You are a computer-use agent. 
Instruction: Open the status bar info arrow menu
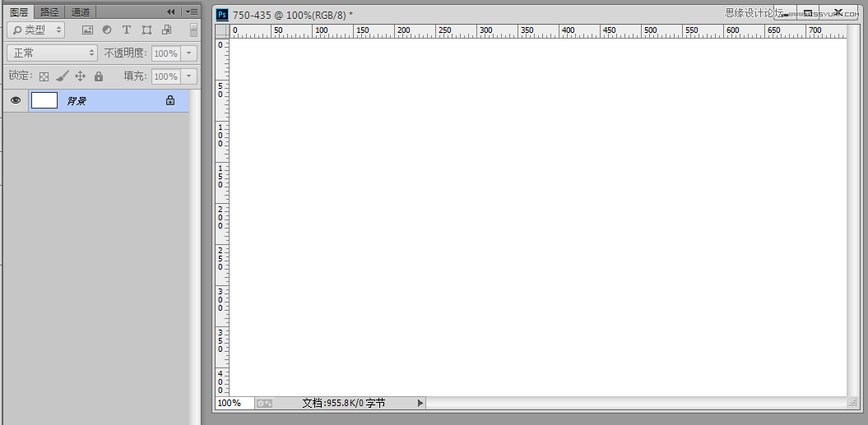[420, 403]
